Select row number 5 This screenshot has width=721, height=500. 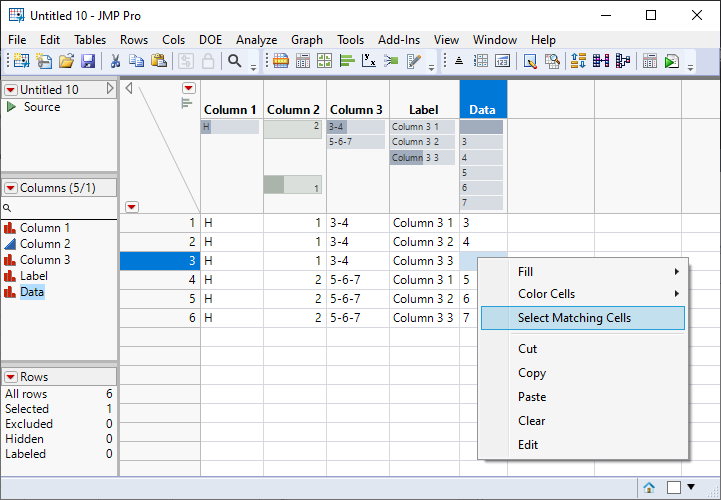[x=160, y=299]
